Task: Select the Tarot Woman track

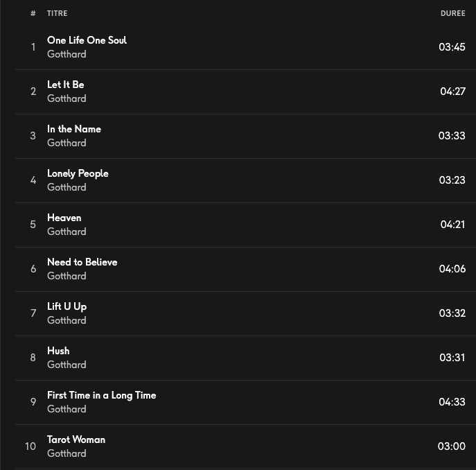Action: [x=76, y=439]
